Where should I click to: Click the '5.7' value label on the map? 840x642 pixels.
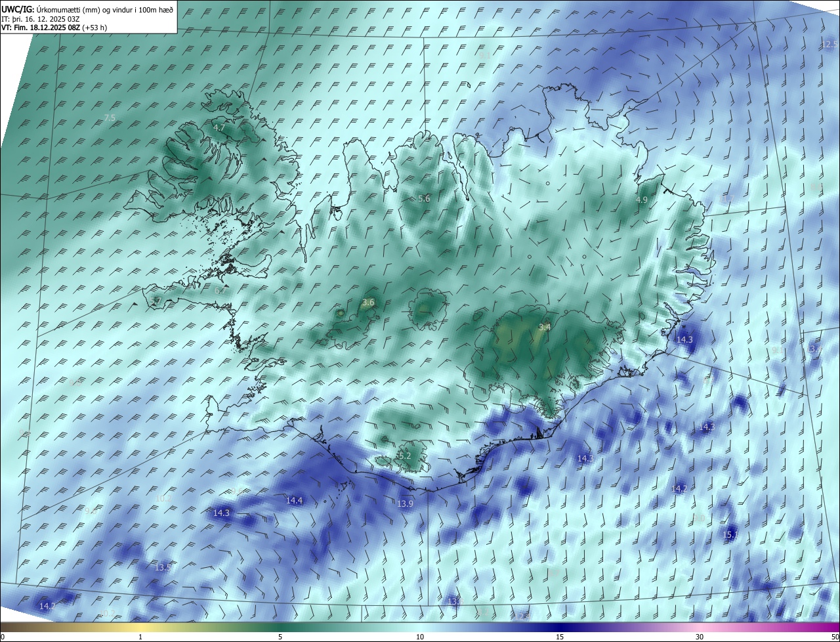[x=155, y=301]
